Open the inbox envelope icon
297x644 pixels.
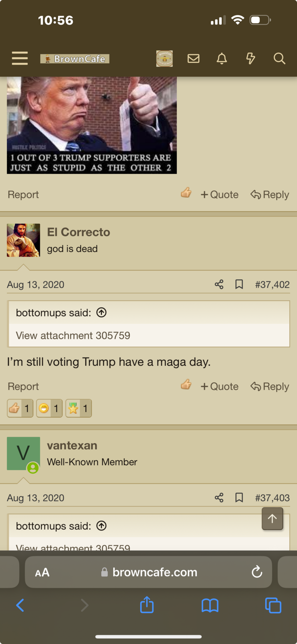click(193, 59)
